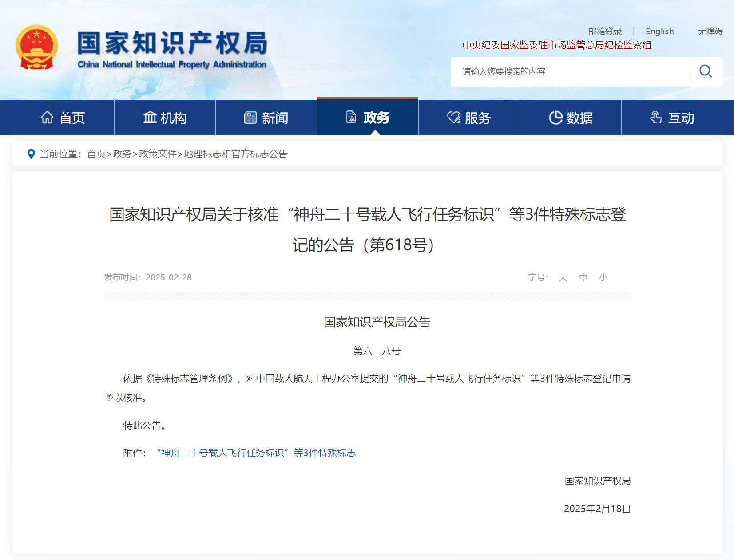The image size is (734, 560).
Task: Open the 机构 navigation tab
Action: pos(165,118)
